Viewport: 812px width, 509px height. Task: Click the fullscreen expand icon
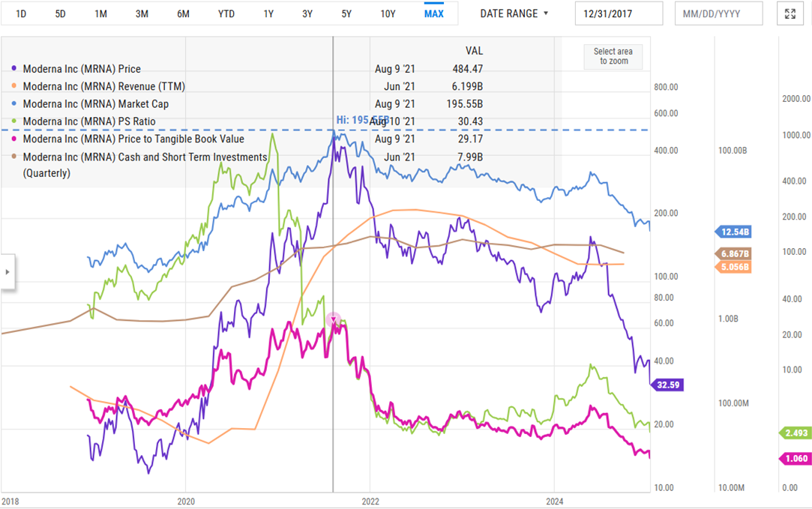point(790,13)
